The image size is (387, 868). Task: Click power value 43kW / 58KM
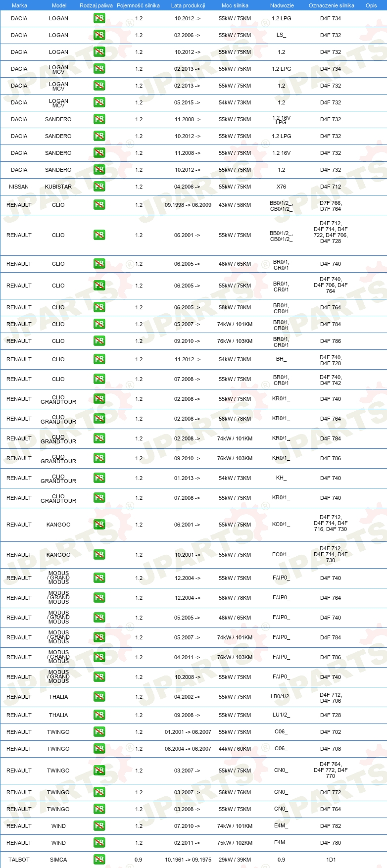click(x=235, y=205)
